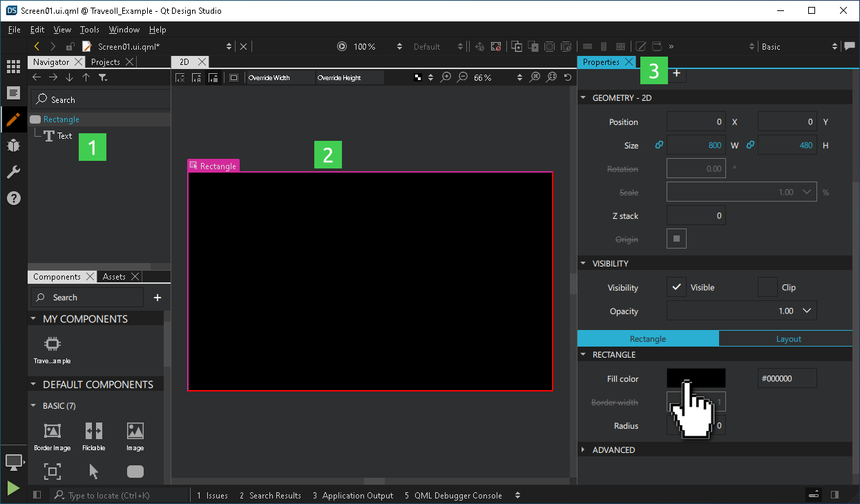
Task: Open Help mode question mark icon
Action: click(x=14, y=200)
